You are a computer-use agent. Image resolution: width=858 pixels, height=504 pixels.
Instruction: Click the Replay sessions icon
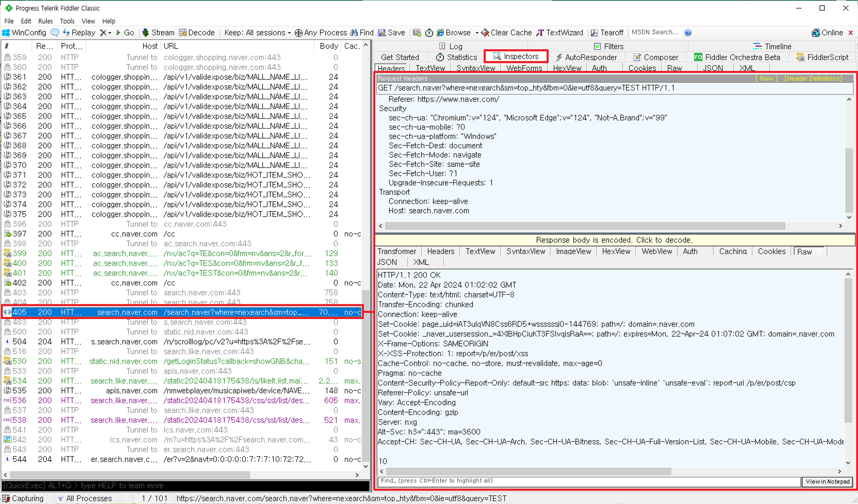(66, 33)
